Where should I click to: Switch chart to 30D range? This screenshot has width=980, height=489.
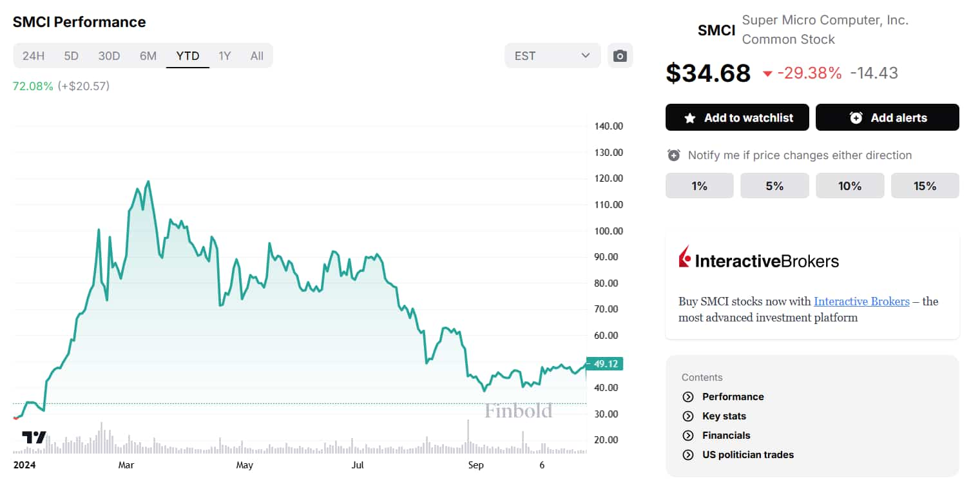tap(109, 55)
